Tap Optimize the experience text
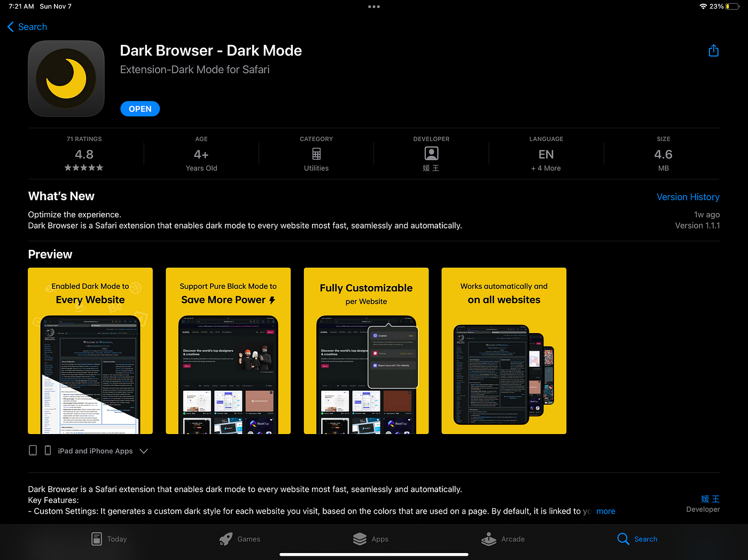Viewport: 748px width, 560px height. point(75,215)
